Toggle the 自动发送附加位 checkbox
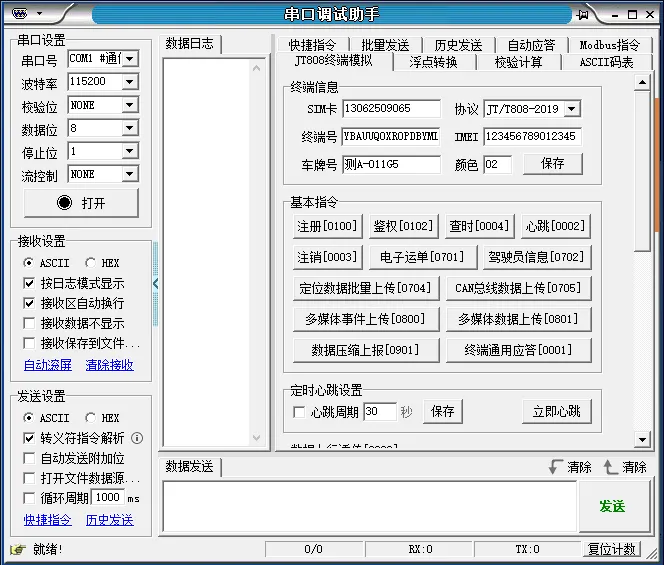This screenshot has width=664, height=565. 29,458
